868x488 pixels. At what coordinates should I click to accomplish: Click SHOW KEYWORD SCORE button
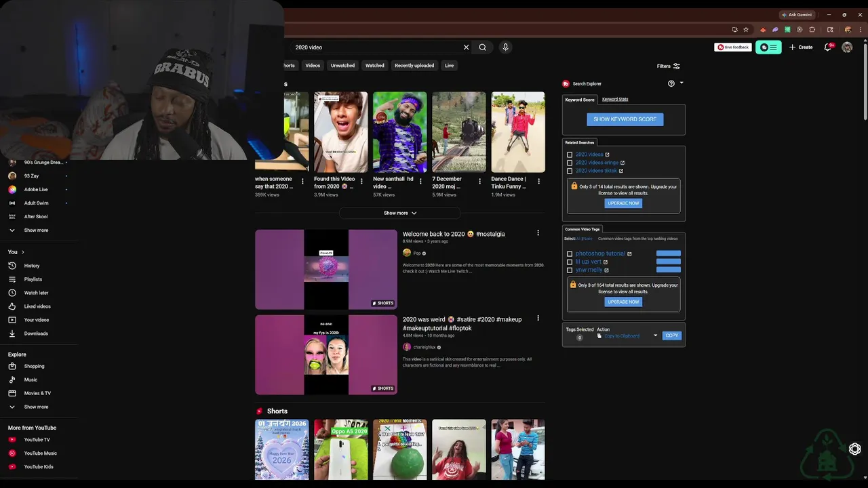click(x=625, y=119)
